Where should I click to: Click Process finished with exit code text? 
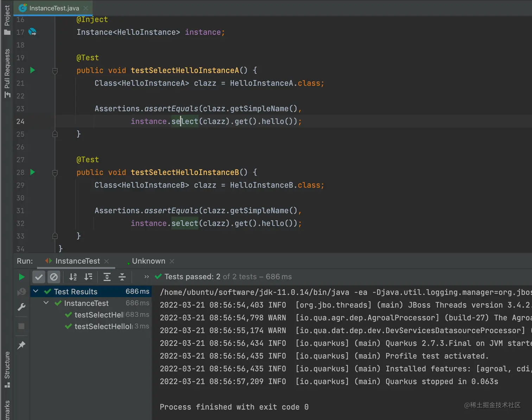(x=234, y=407)
